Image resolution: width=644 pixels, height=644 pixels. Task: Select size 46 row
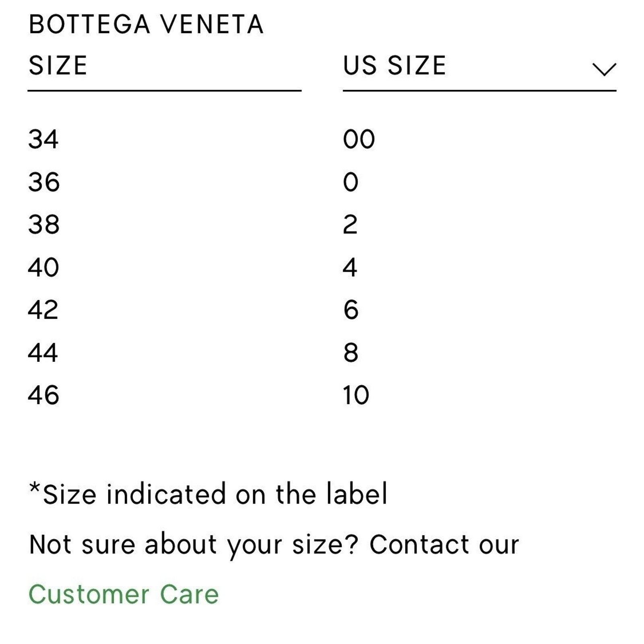point(43,395)
